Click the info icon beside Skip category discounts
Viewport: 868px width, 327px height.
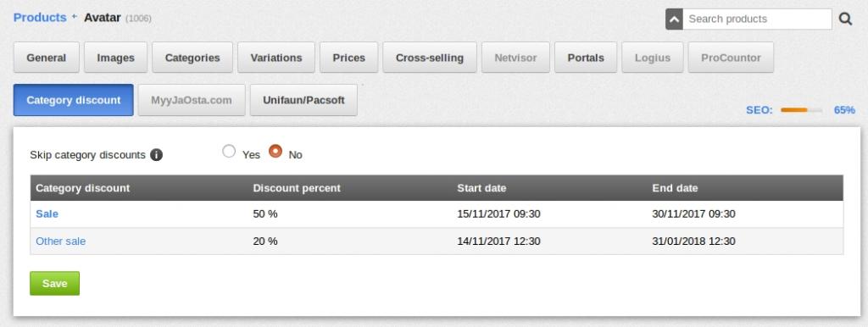point(156,155)
